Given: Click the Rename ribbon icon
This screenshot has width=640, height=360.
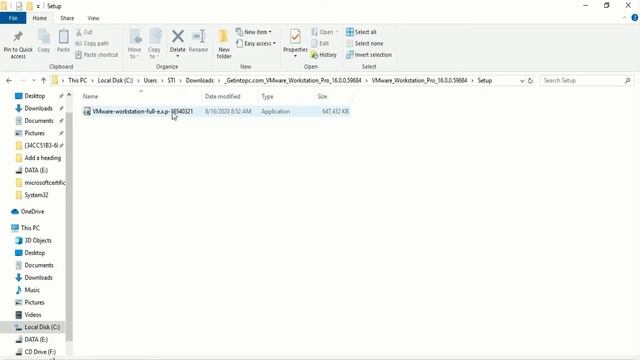Looking at the screenshot, I should (x=198, y=36).
